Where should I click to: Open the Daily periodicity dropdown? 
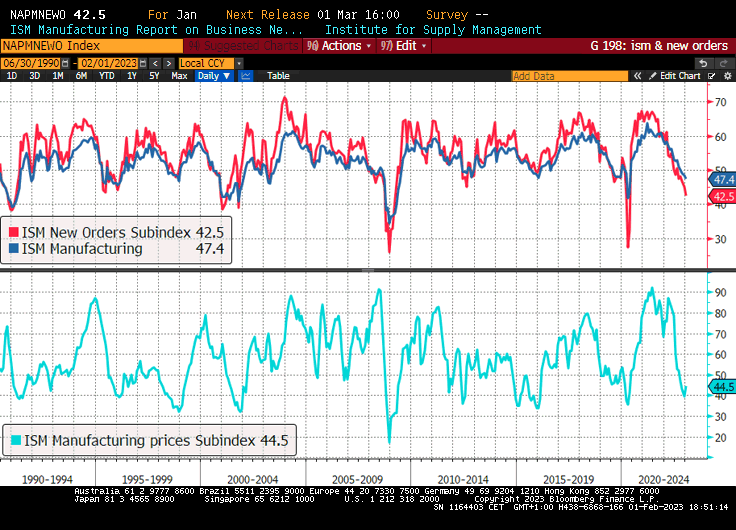[214, 76]
